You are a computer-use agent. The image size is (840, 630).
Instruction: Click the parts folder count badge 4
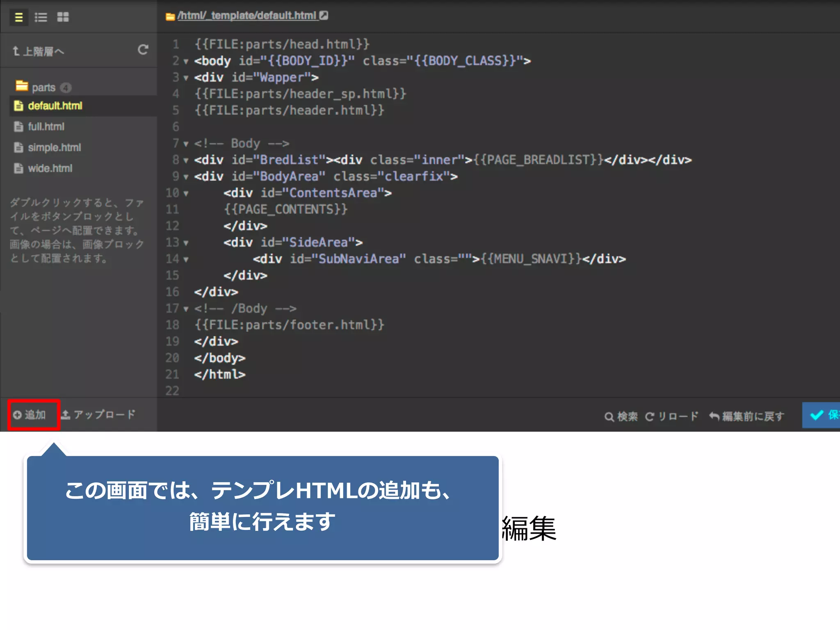[66, 88]
